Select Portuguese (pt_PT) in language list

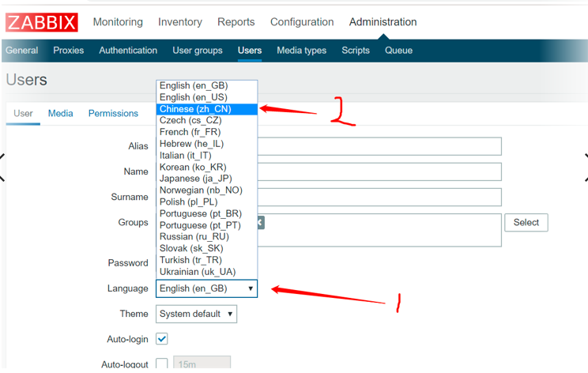[206, 225]
